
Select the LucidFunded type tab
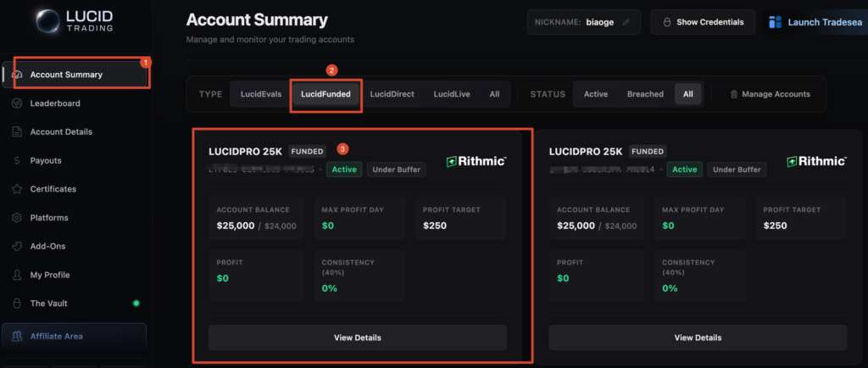326,94
